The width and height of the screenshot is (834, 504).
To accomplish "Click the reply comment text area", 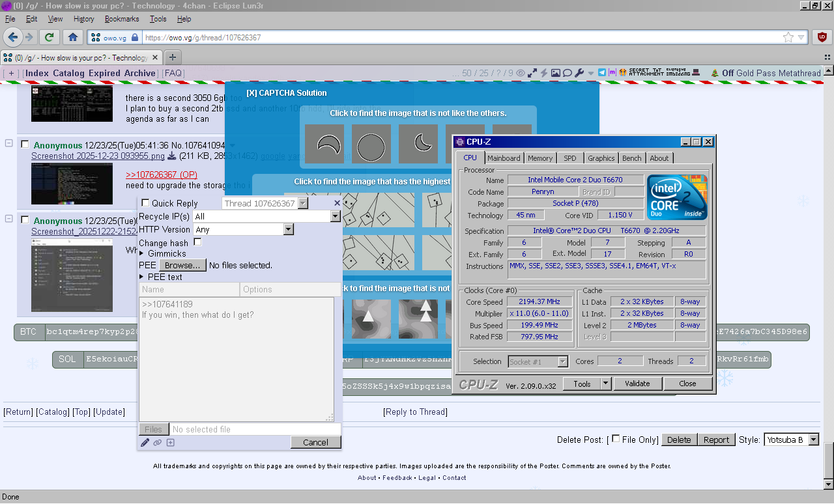I will tap(236, 359).
